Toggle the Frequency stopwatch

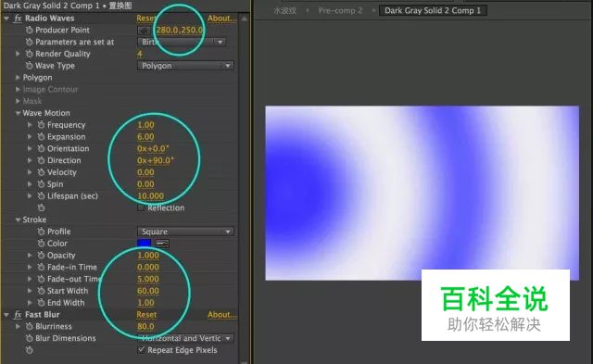pos(41,125)
